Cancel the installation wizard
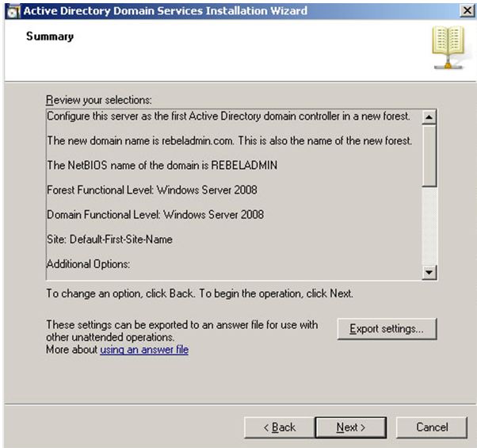477x448 pixels. pyautogui.click(x=432, y=427)
